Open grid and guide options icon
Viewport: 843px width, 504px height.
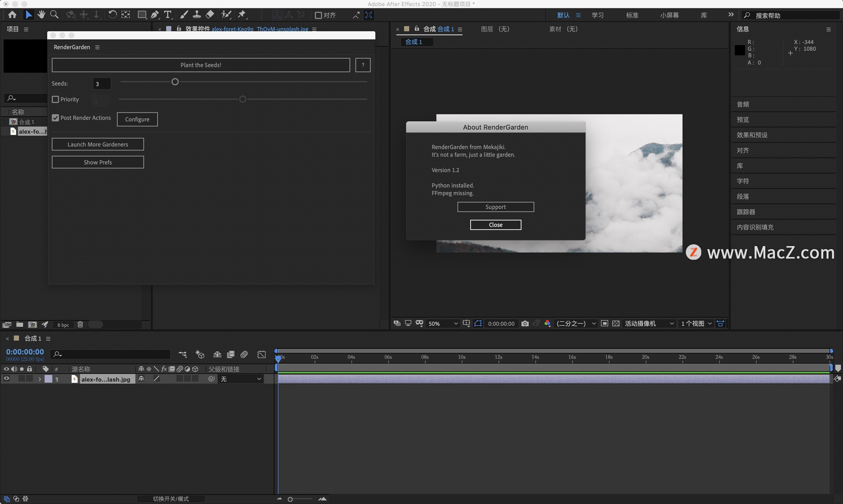click(x=466, y=324)
